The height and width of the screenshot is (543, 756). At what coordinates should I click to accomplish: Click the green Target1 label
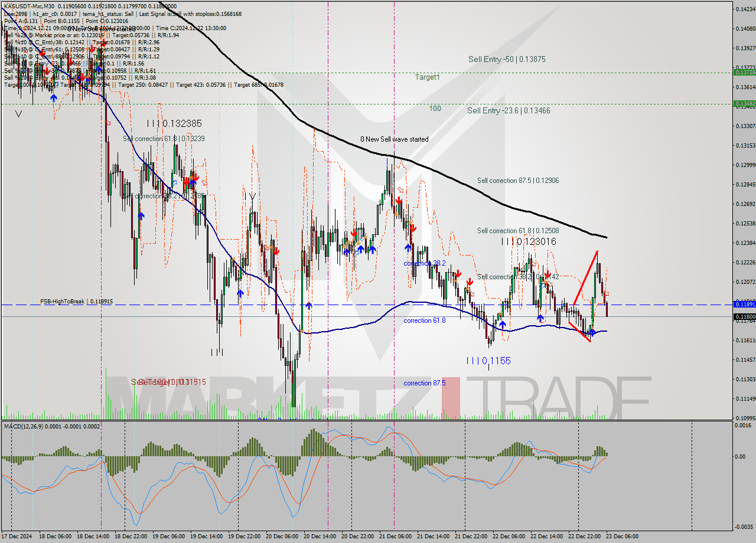click(x=427, y=77)
